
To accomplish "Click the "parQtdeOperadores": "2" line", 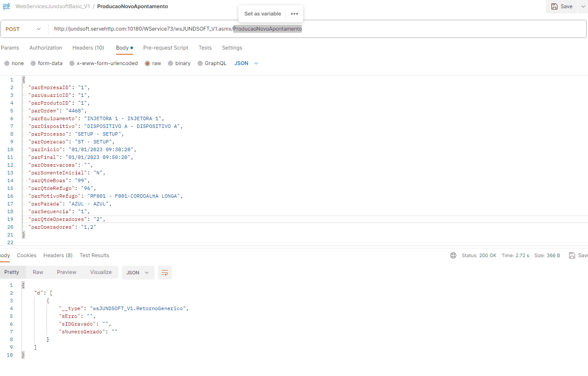I will pos(67,219).
